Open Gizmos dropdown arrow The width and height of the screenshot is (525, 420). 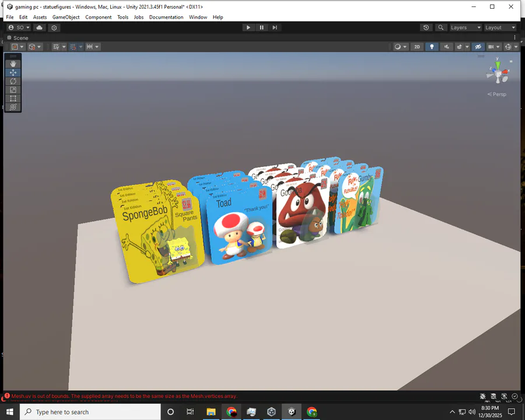(516, 47)
